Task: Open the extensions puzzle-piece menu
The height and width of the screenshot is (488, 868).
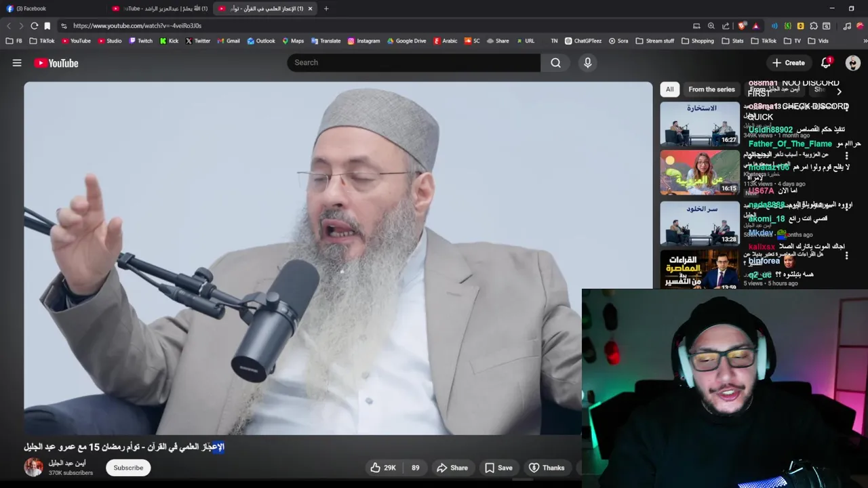Action: click(x=813, y=26)
